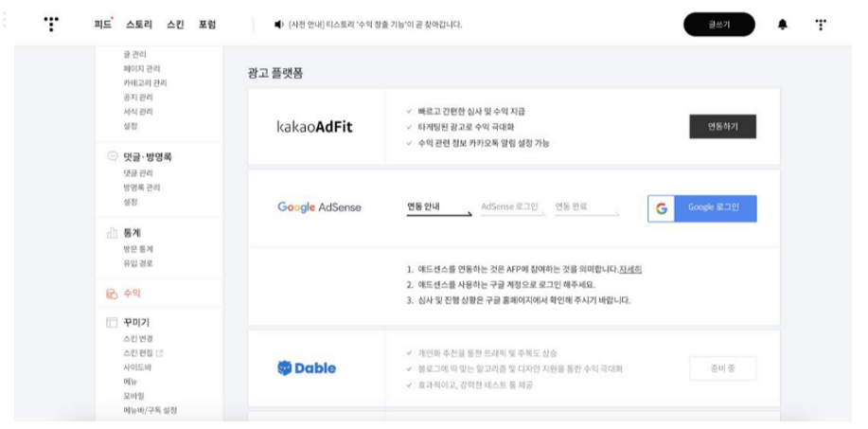Select the 수익 sidebar item
Image resolution: width=868 pixels, height=429 pixels.
[132, 294]
